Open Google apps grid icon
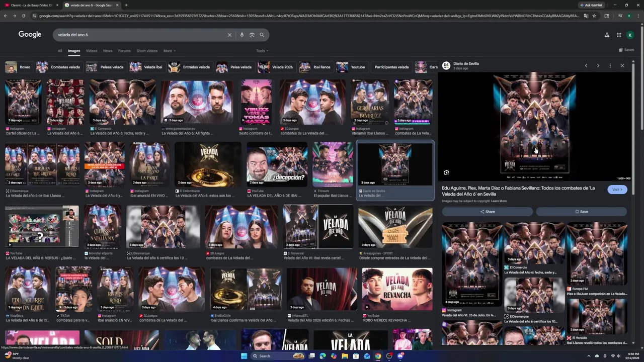 [x=619, y=35]
